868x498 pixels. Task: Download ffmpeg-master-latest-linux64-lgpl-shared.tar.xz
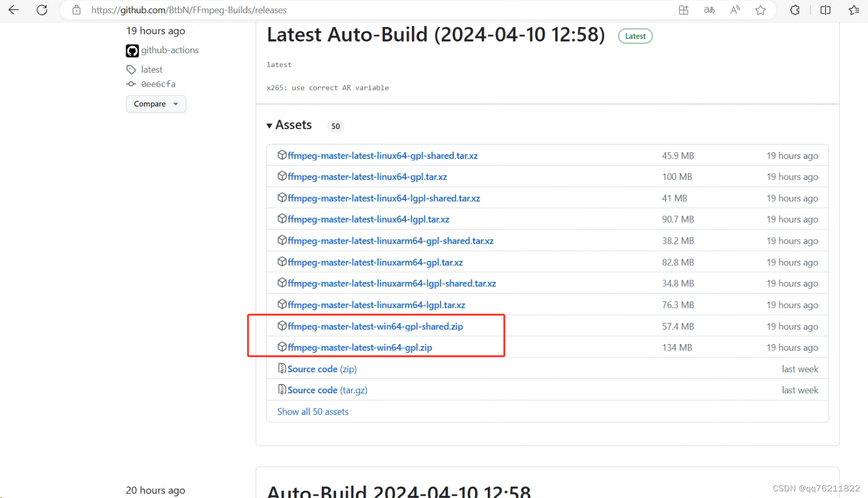[x=384, y=198]
